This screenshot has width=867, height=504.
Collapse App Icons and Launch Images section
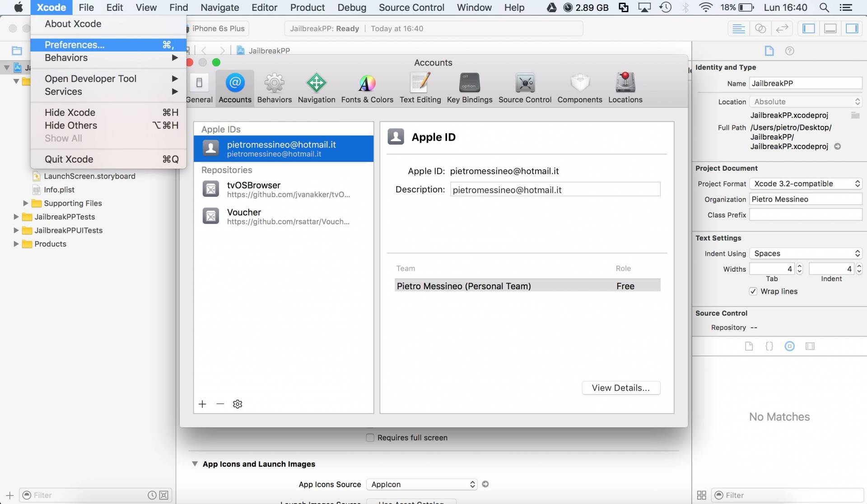point(195,464)
